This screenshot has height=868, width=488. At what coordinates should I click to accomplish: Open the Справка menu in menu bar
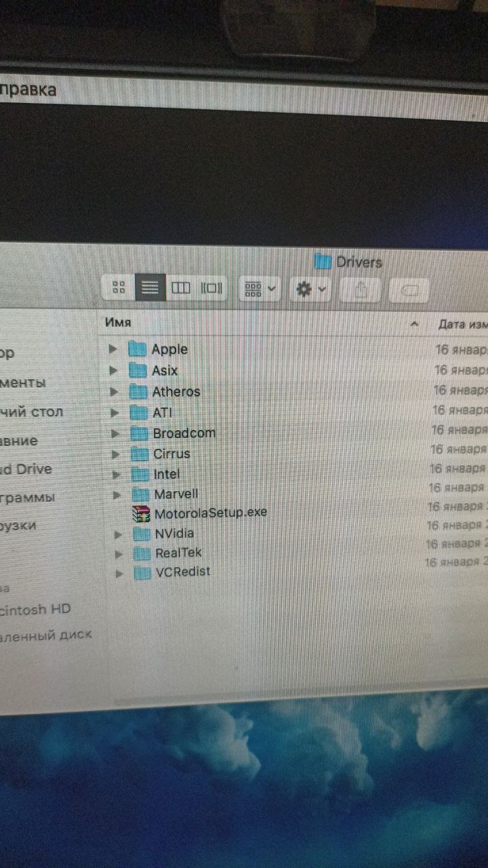[x=28, y=89]
